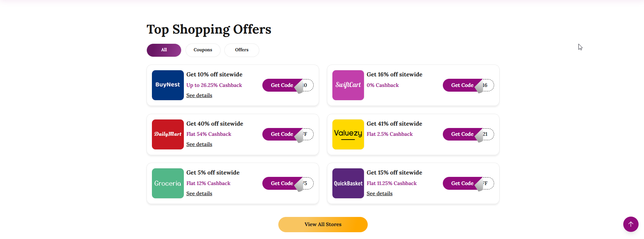Image resolution: width=644 pixels, height=239 pixels.
Task: Reveal the SwiftCart 16% off code
Action: [x=462, y=85]
